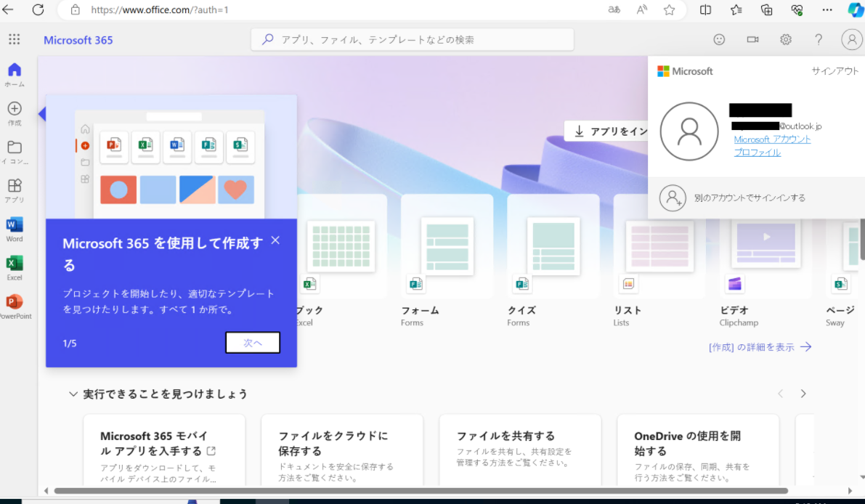The width and height of the screenshot is (865, 504).
Task: Click the feedback smiley icon
Action: coord(719,40)
